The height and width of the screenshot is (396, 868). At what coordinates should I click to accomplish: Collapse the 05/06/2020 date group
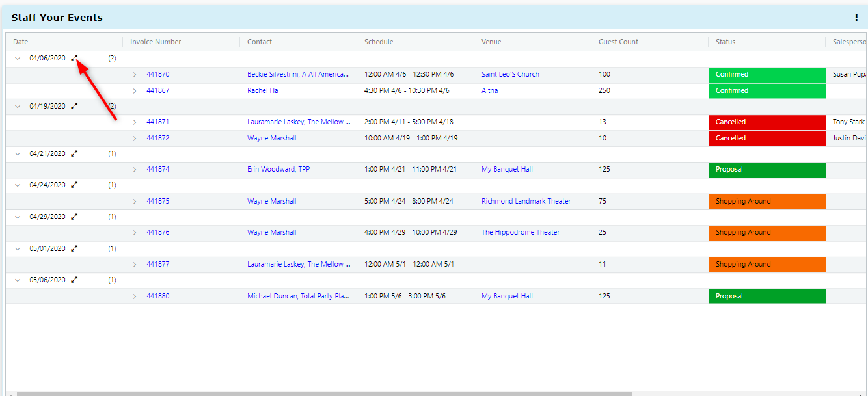(x=18, y=280)
